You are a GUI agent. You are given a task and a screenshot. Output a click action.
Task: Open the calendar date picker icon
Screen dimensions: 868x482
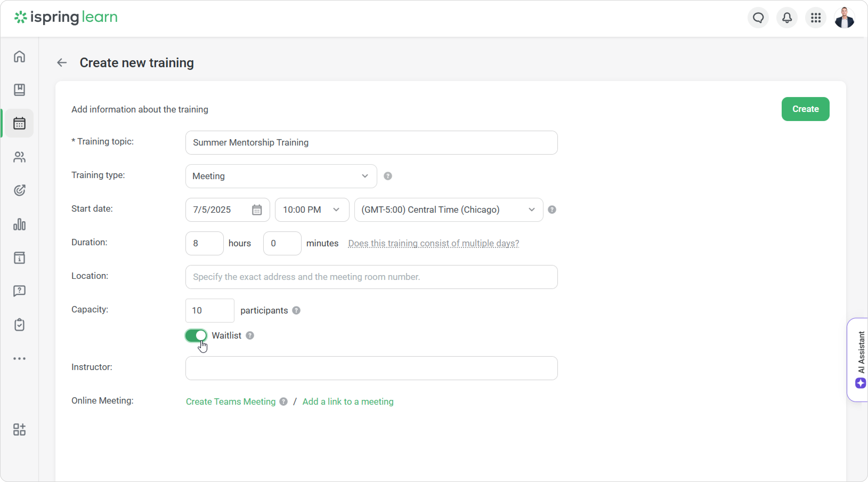pos(257,210)
